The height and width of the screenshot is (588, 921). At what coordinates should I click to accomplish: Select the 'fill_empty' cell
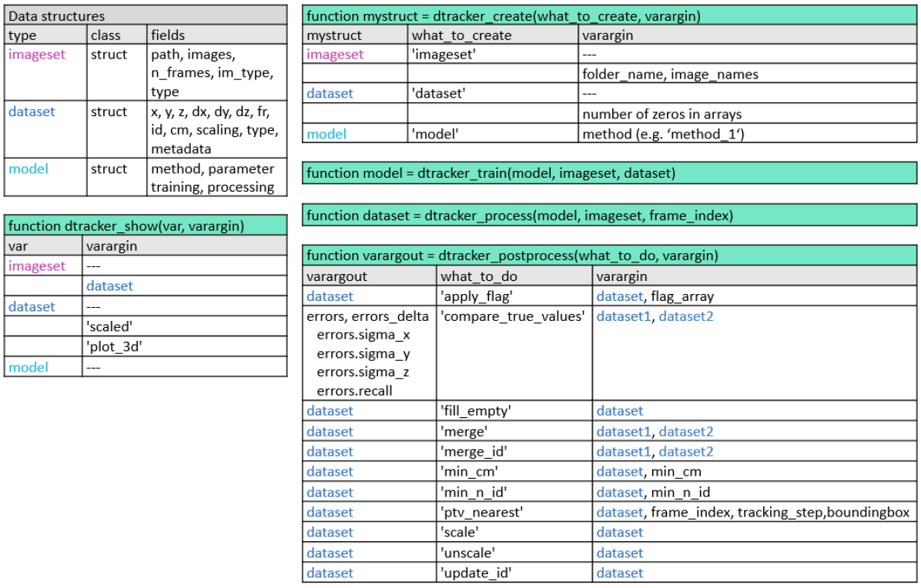click(514, 411)
